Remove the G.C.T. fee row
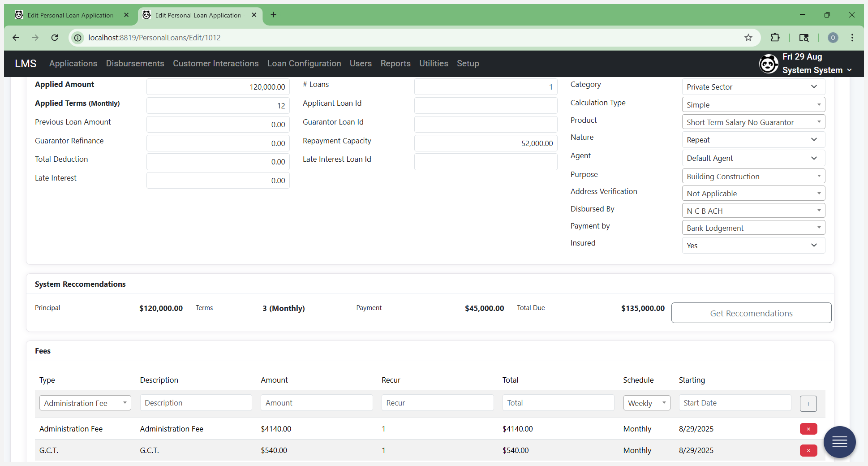The height and width of the screenshot is (466, 868). tap(808, 450)
